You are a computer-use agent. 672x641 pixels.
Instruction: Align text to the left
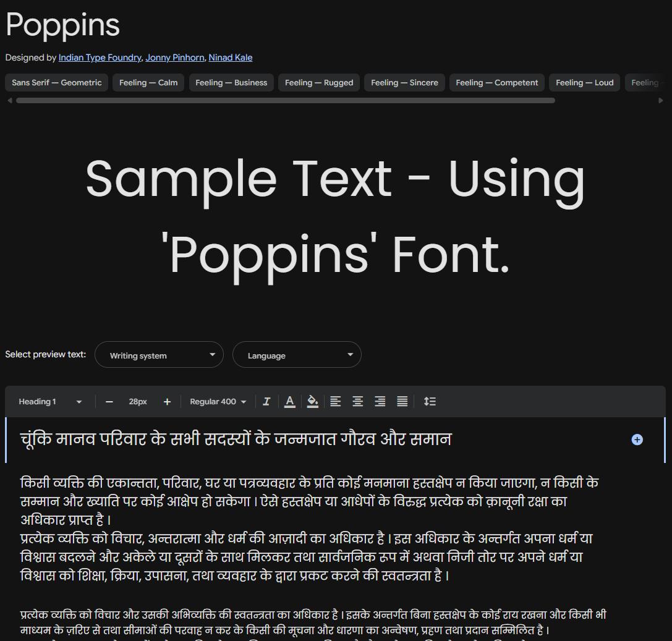(335, 402)
